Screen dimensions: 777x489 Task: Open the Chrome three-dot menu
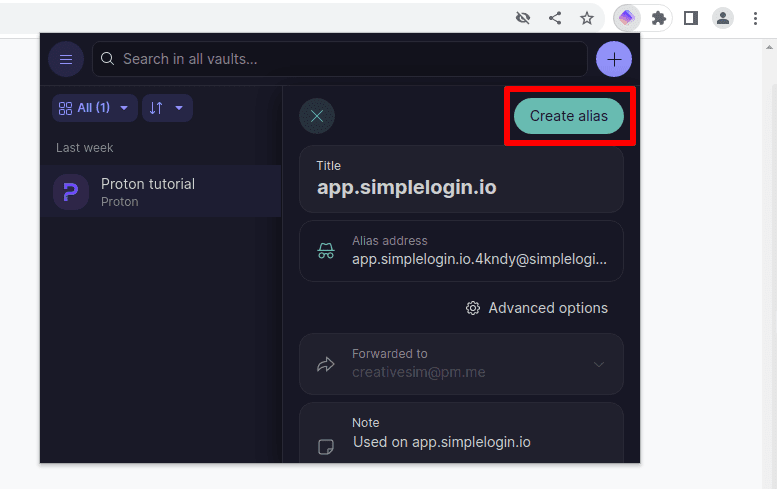coord(755,18)
